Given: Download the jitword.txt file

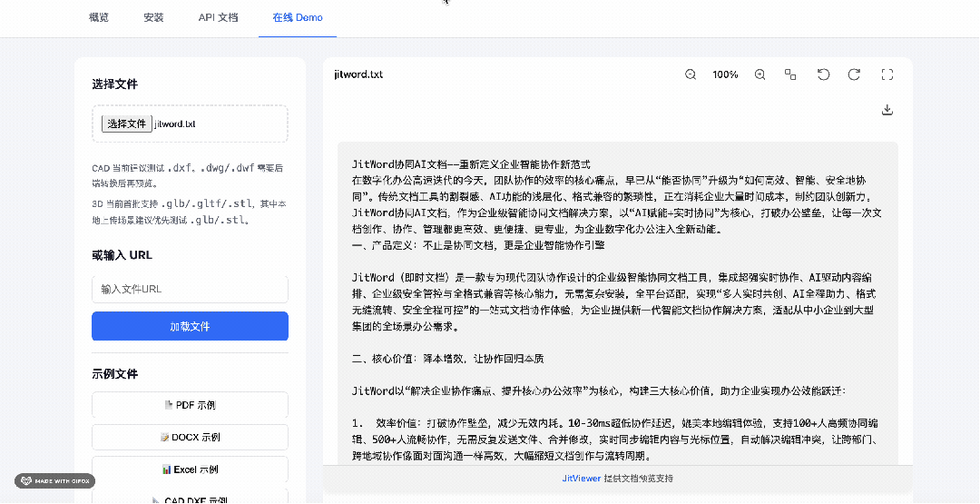Looking at the screenshot, I should [x=887, y=110].
